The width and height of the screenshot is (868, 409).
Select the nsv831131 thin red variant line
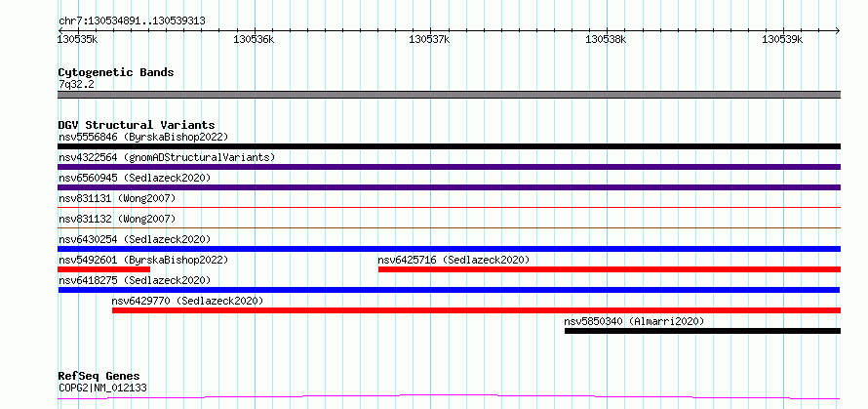coord(449,207)
